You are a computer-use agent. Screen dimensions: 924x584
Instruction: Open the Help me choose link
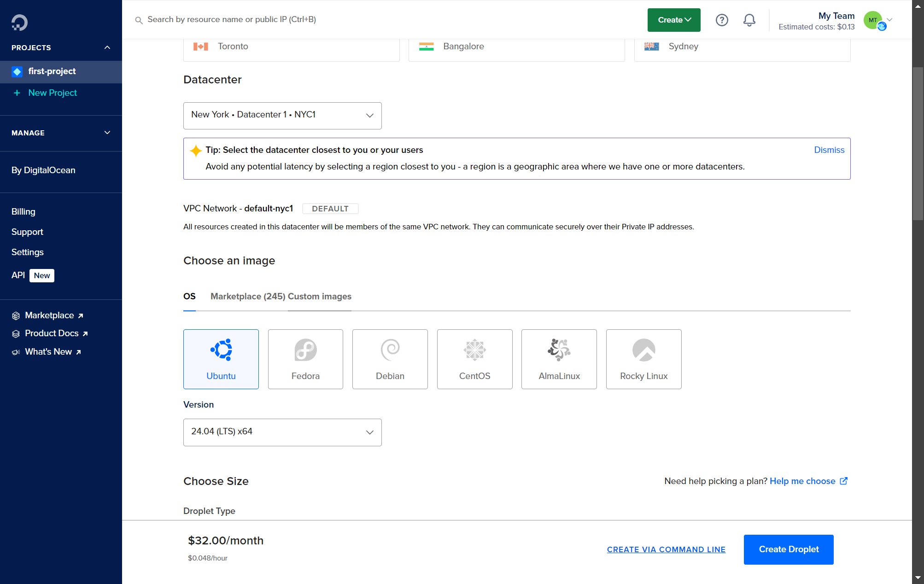(808, 481)
